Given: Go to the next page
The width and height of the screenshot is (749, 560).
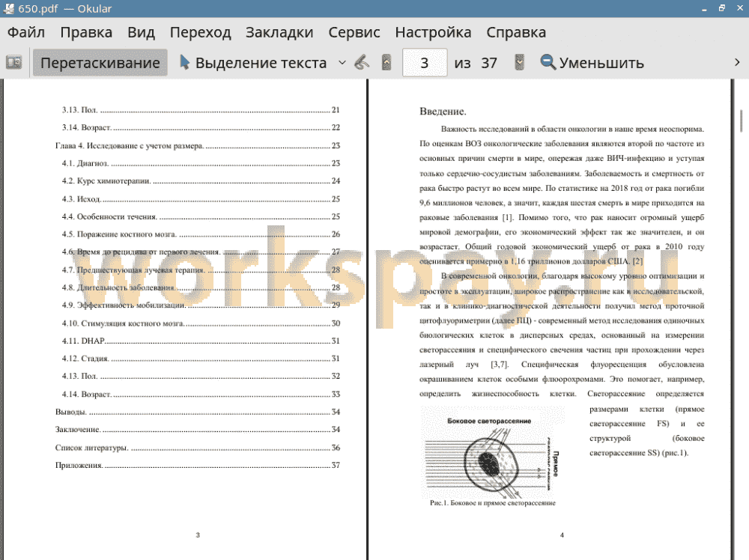Looking at the screenshot, I should pyautogui.click(x=519, y=63).
